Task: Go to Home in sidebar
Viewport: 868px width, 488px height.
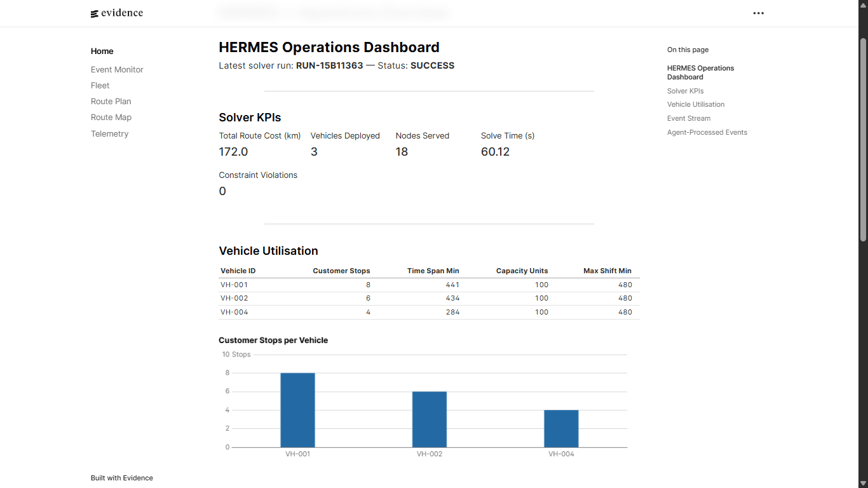Action: pos(102,51)
